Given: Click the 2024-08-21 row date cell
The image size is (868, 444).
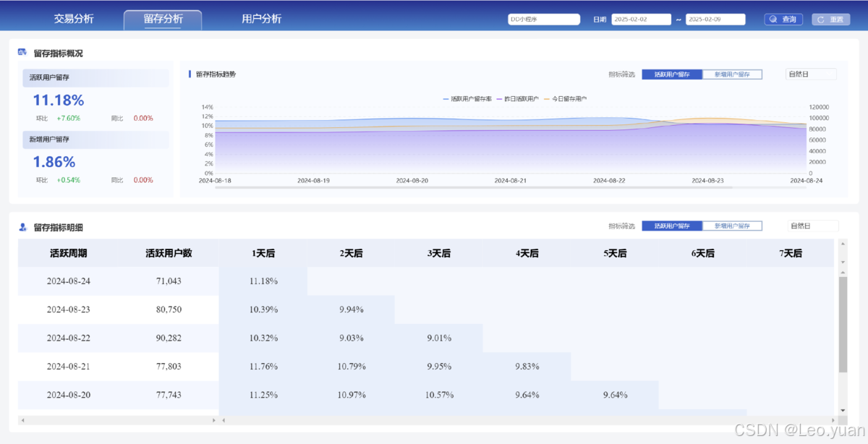Looking at the screenshot, I should tap(68, 367).
